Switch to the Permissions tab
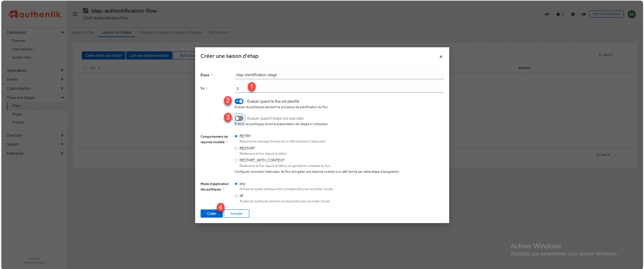Viewport: 644px width, 269px height. pos(219,32)
